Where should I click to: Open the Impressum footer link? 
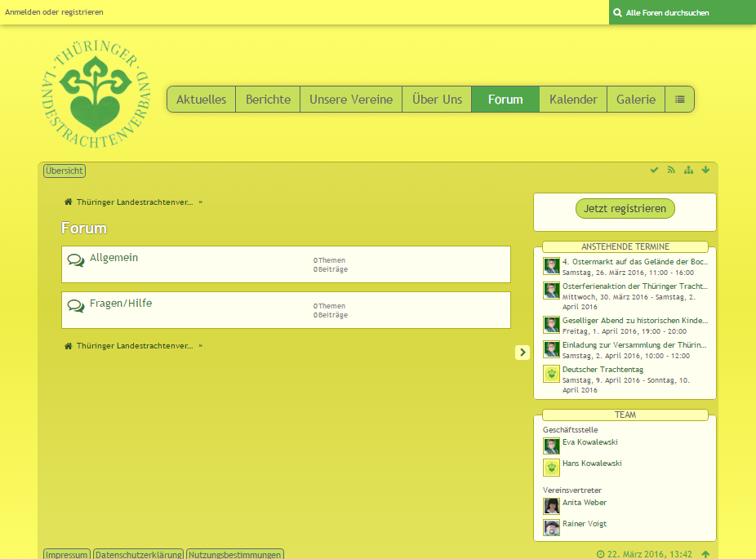click(67, 554)
